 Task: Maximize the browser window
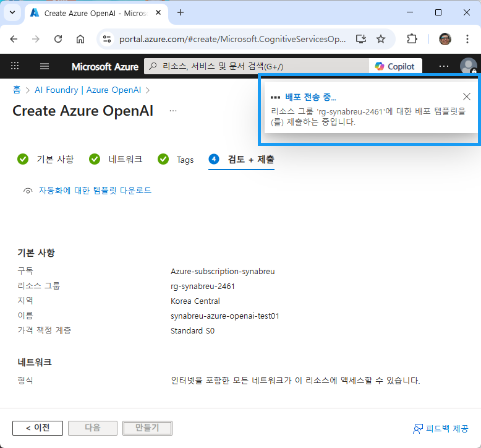438,12
